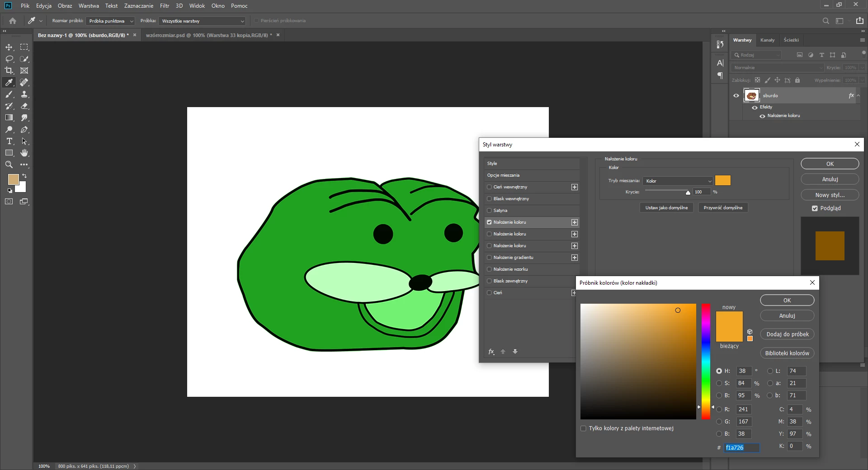This screenshot has height=470, width=868.
Task: Open layer blend mode Normalnie dropdown
Action: [778, 68]
